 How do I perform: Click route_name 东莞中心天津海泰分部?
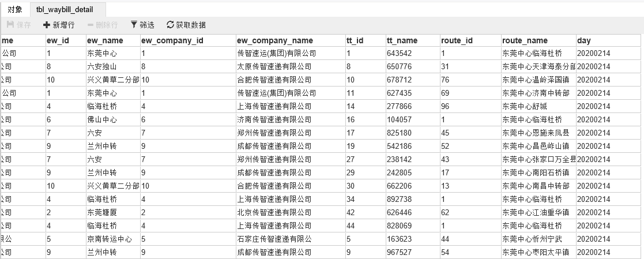pos(539,66)
